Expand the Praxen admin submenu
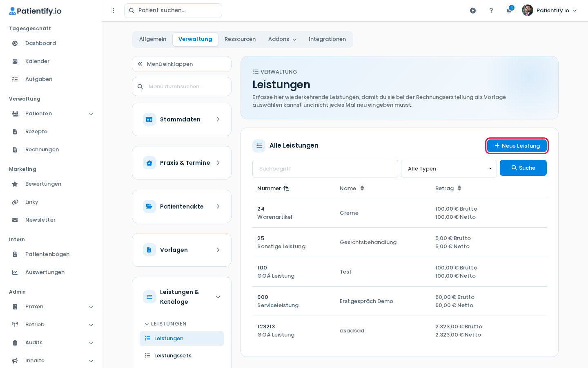The image size is (588, 368). [91, 307]
